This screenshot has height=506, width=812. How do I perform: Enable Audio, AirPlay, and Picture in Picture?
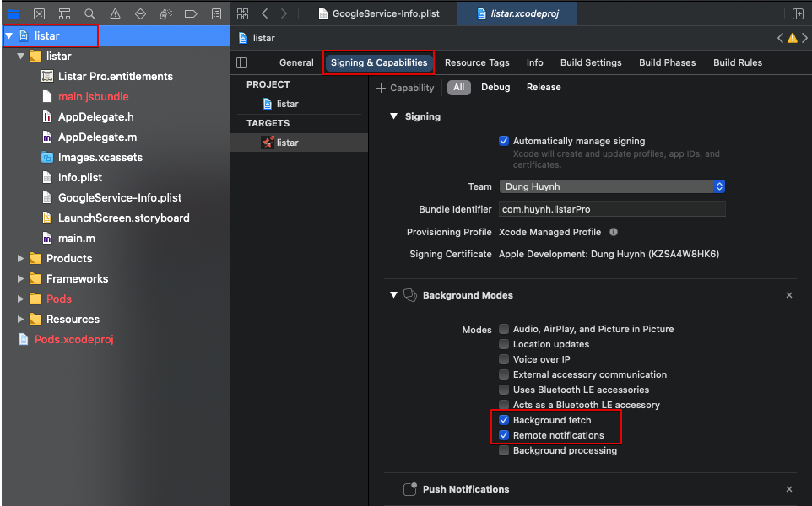[503, 329]
